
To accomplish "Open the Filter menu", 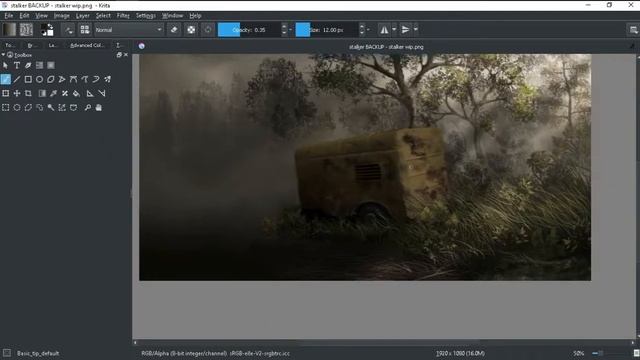I will pos(123,16).
